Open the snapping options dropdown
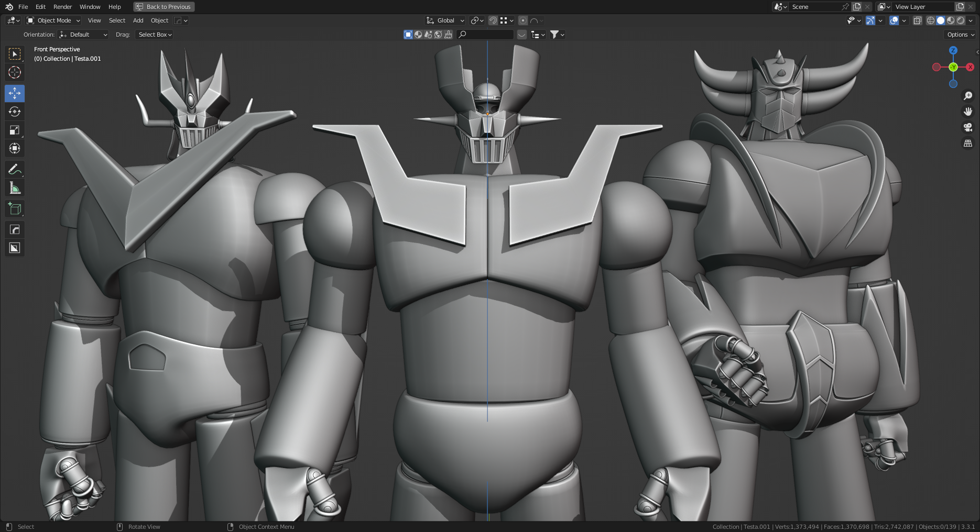The width and height of the screenshot is (980, 532). click(507, 20)
